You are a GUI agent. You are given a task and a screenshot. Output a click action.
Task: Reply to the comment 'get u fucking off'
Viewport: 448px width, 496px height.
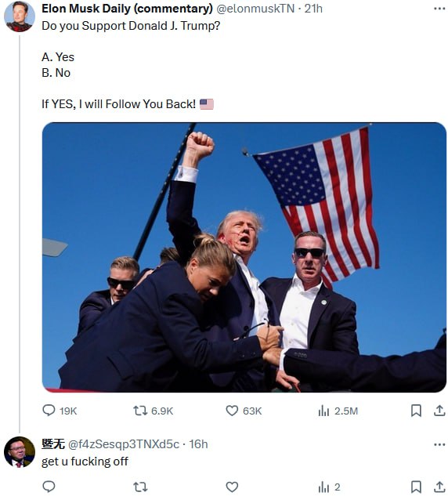[49, 487]
